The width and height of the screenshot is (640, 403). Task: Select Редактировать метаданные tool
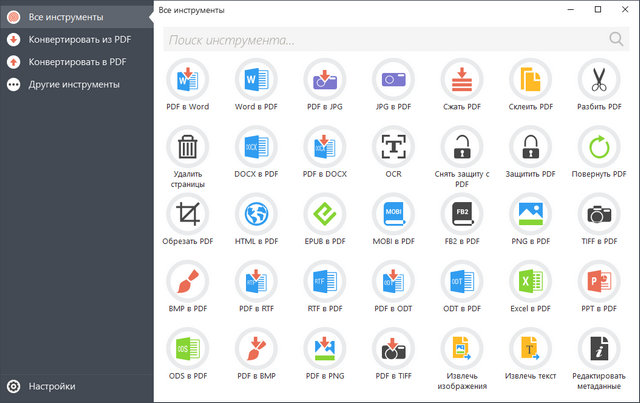599,349
